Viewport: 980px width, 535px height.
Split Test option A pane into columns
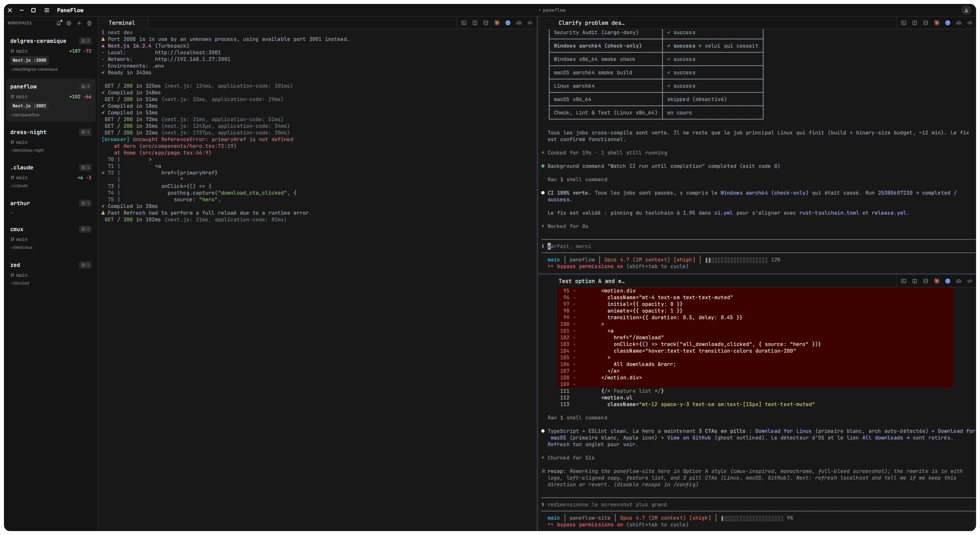[915, 281]
